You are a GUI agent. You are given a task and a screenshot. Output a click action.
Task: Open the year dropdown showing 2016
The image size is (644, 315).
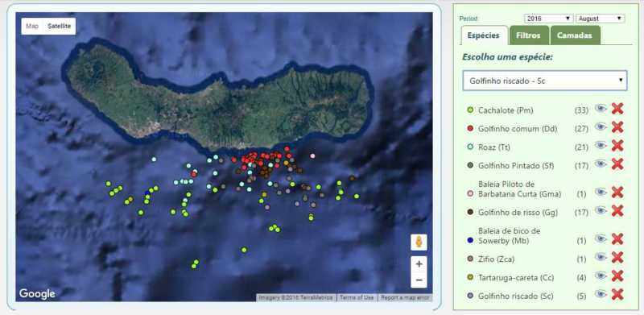(549, 19)
